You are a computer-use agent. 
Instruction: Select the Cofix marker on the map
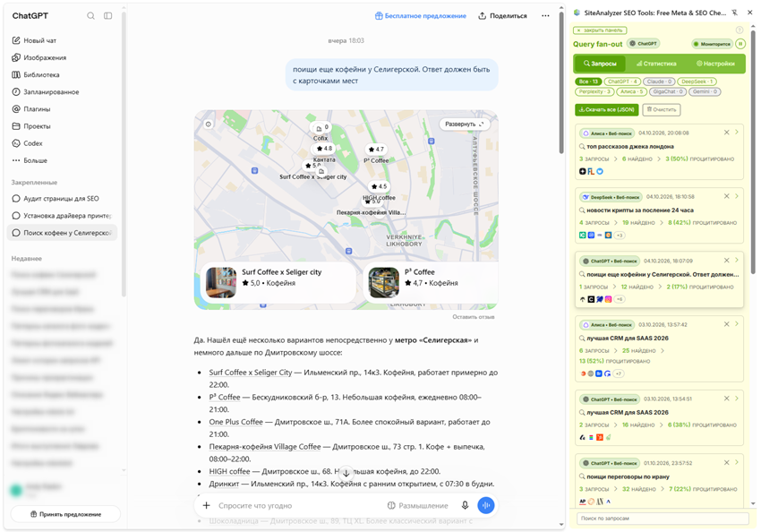[x=320, y=129]
